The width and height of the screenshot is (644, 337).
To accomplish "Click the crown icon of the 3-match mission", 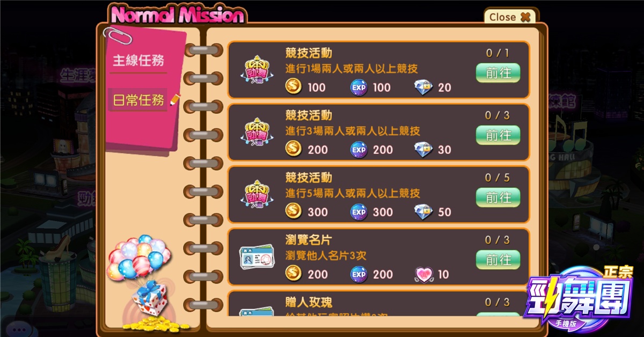I will pos(255,133).
